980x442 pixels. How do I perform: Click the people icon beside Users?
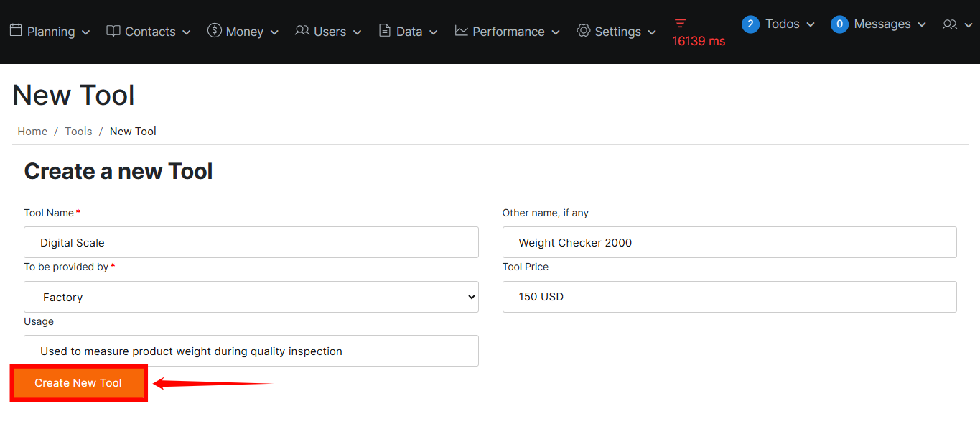tap(302, 31)
